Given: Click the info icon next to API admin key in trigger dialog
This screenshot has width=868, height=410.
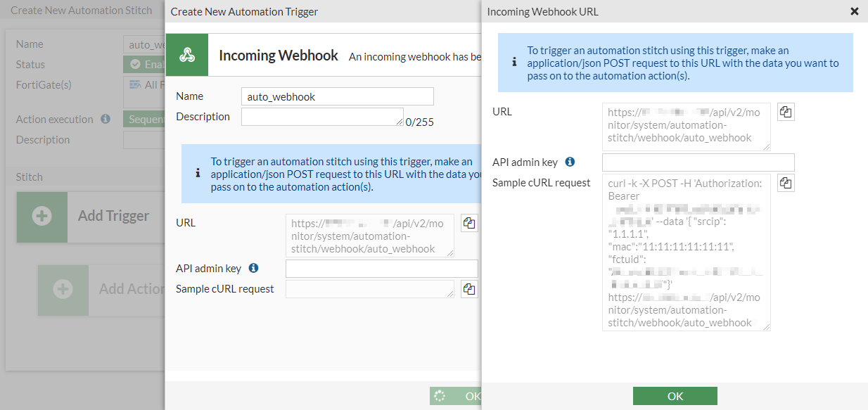Looking at the screenshot, I should (253, 268).
